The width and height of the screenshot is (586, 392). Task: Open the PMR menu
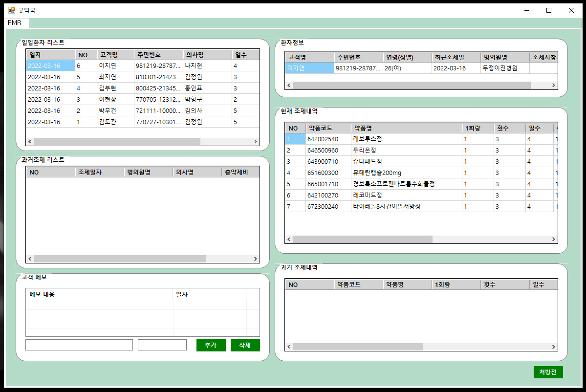click(14, 22)
